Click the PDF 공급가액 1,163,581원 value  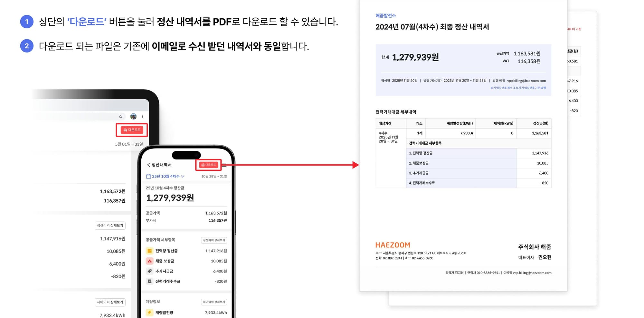[x=527, y=53]
